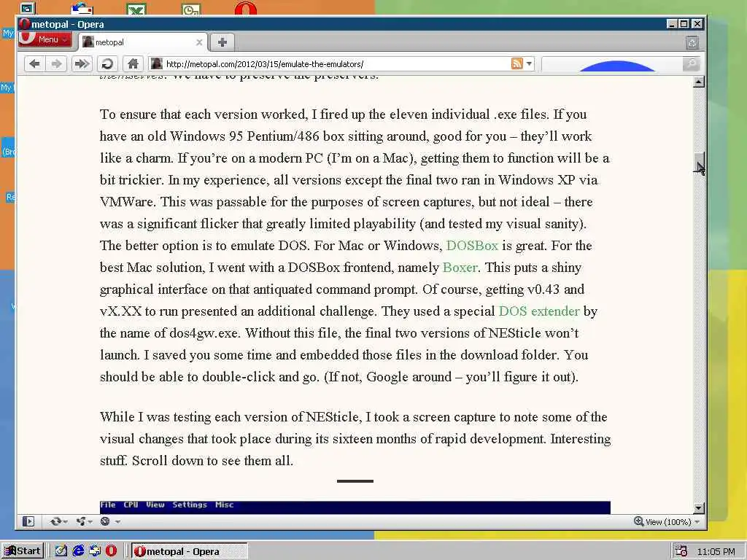
Task: Open the Opera Unite dropdown in status bar
Action: [x=84, y=521]
